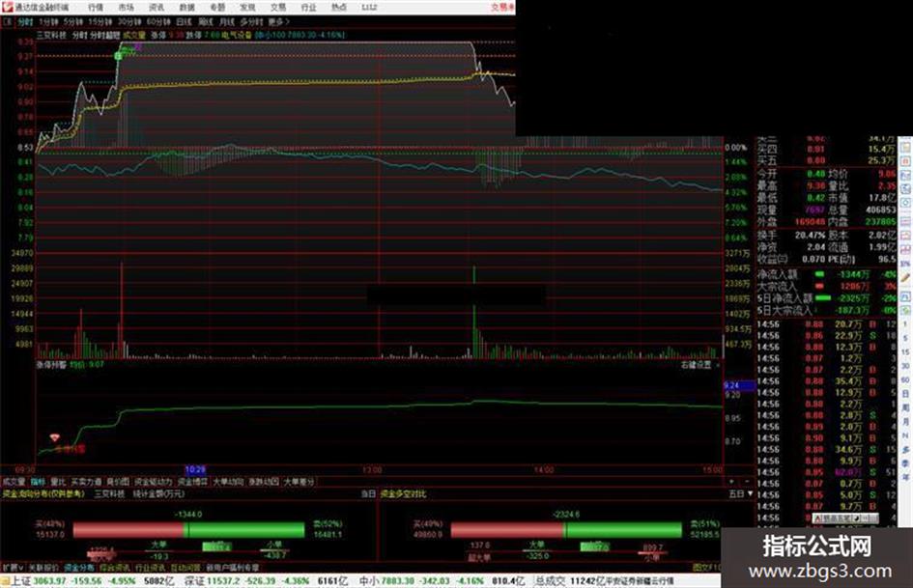This screenshot has height=588, width=913.
Task: Click the 当日 buy/sell red-green bar
Action: click(188, 529)
